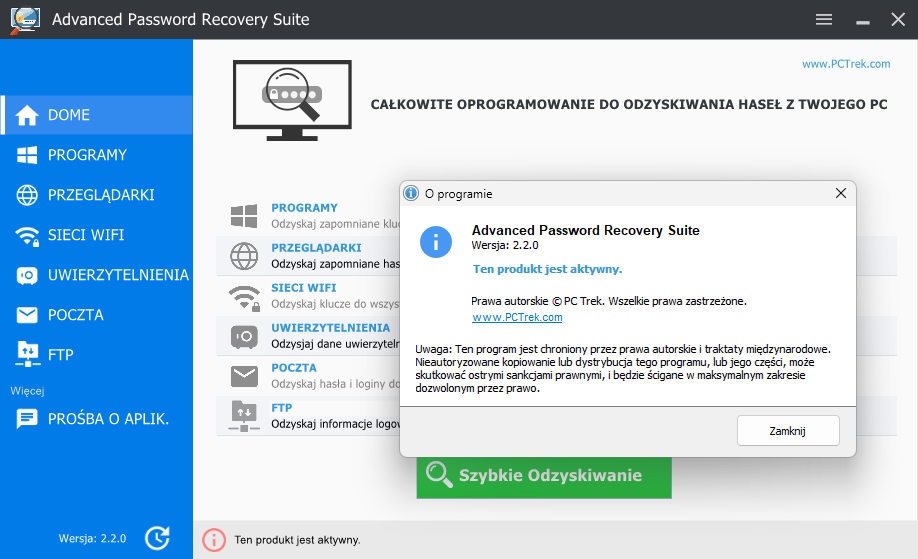This screenshot has width=918, height=559.
Task: Click the Windows logo sidebar icon
Action: 27,155
